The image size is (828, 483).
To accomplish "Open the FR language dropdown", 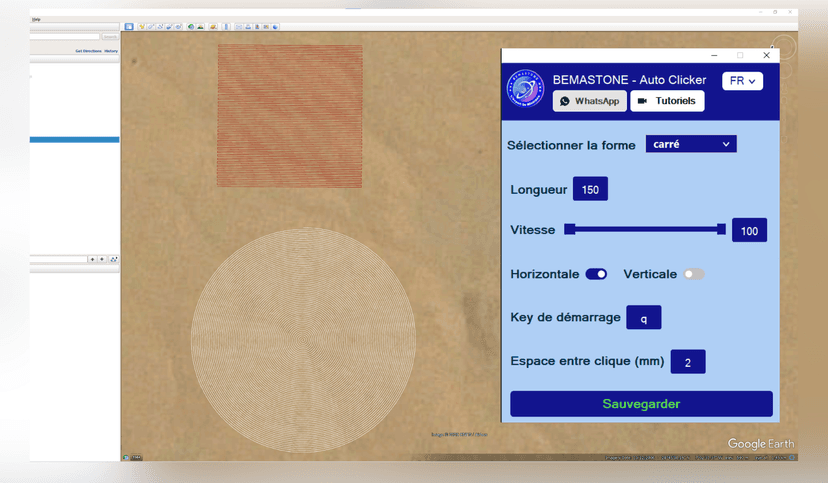I will click(742, 81).
